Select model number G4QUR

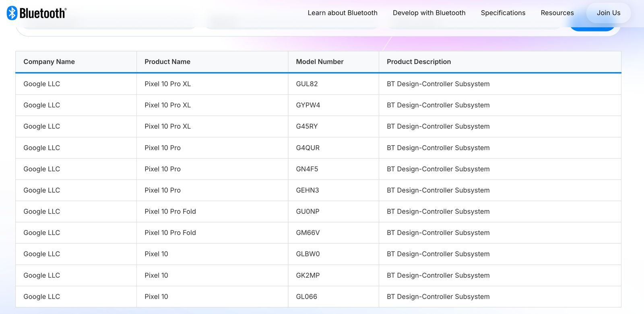click(x=308, y=148)
